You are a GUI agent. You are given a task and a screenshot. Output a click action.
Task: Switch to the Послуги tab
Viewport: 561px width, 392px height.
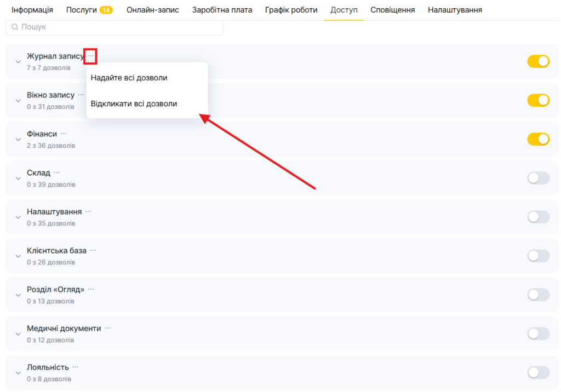(x=89, y=10)
